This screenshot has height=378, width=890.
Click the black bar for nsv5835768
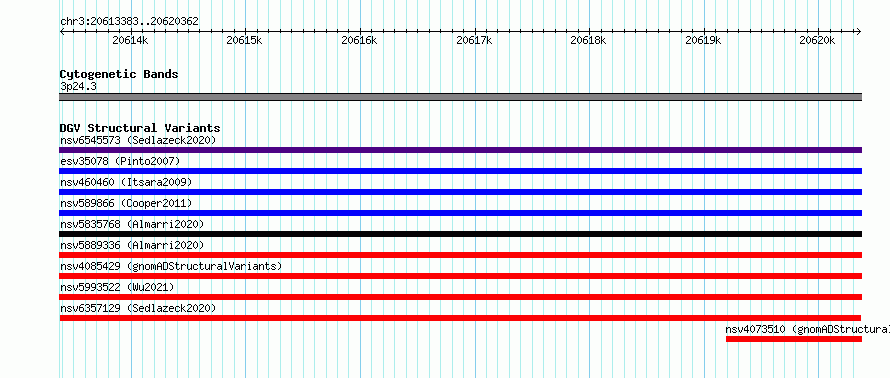point(460,234)
